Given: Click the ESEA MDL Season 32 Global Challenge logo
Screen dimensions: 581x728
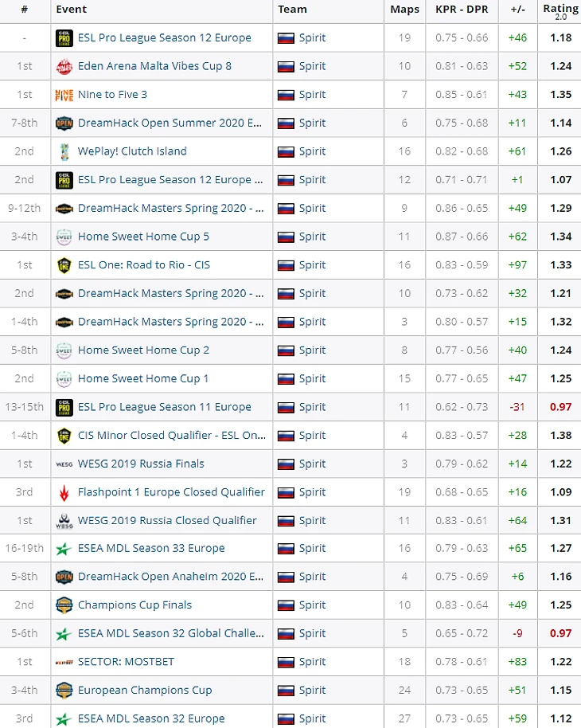Looking at the screenshot, I should click(64, 633).
